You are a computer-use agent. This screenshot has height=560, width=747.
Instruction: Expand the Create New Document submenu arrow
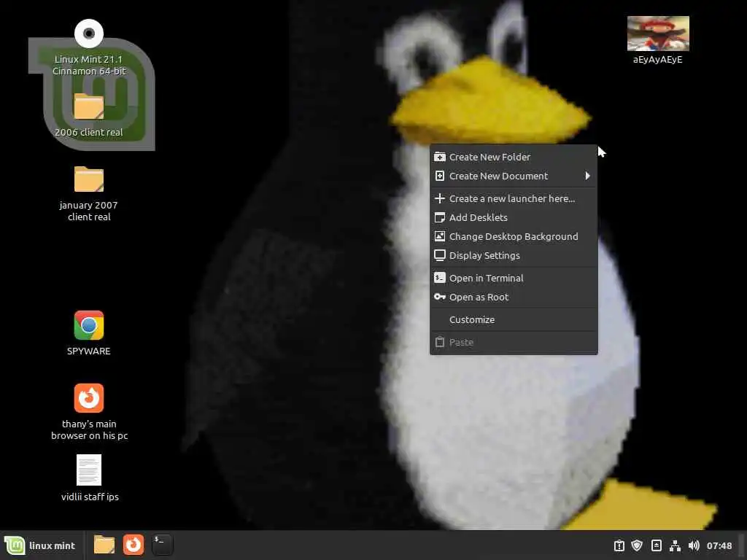[x=588, y=176]
